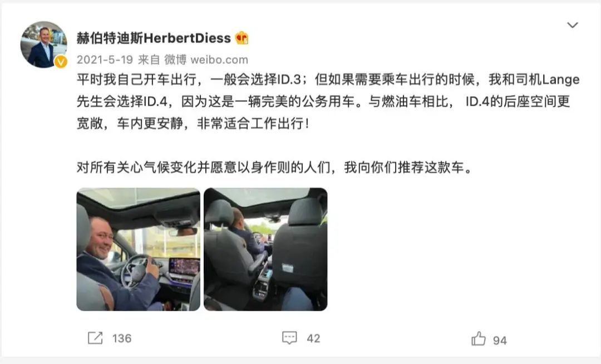Viewport: 601px width, 364px height.
Task: Click the sentence starting 对所有关心气候变化
Action: (x=274, y=167)
